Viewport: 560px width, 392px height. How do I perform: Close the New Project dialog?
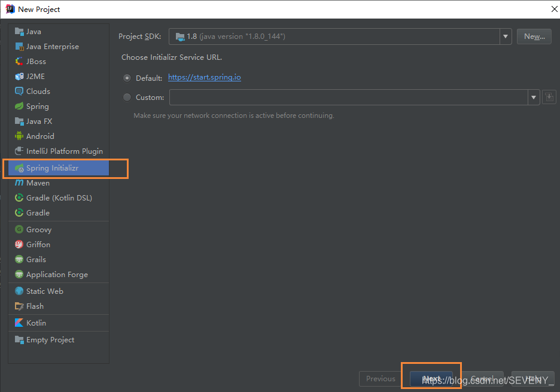(554, 9)
